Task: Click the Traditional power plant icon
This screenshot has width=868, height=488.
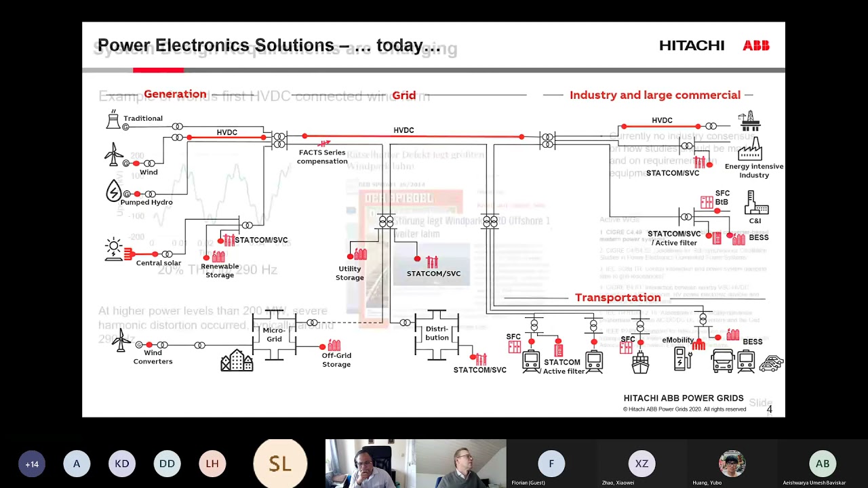Action: click(113, 119)
